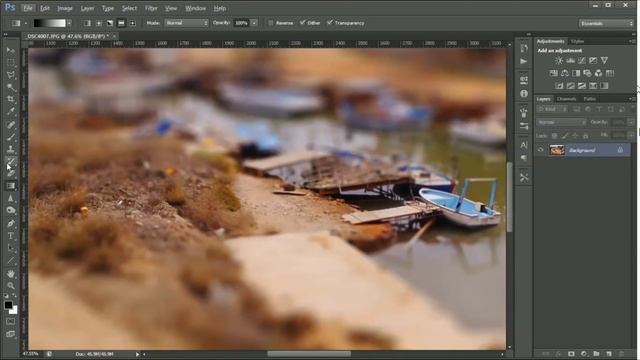Screen dimensions: 640x360
Task: Select the Dodge tool
Action: [x=11, y=211]
